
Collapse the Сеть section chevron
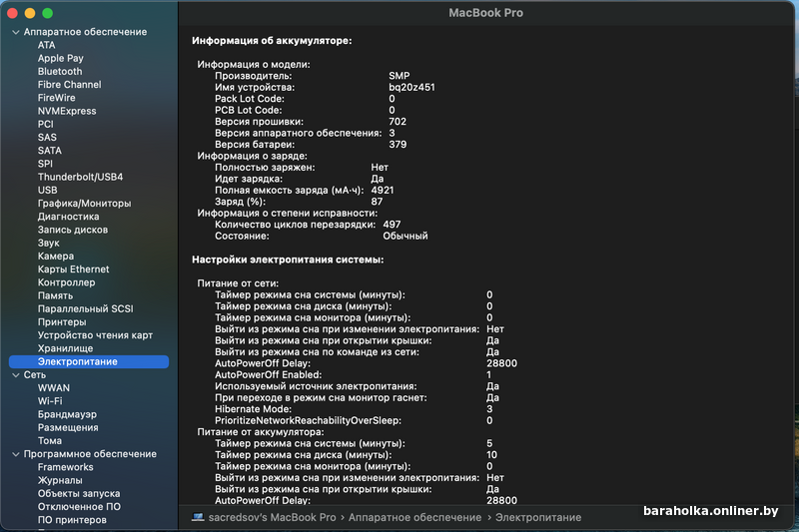(x=16, y=375)
